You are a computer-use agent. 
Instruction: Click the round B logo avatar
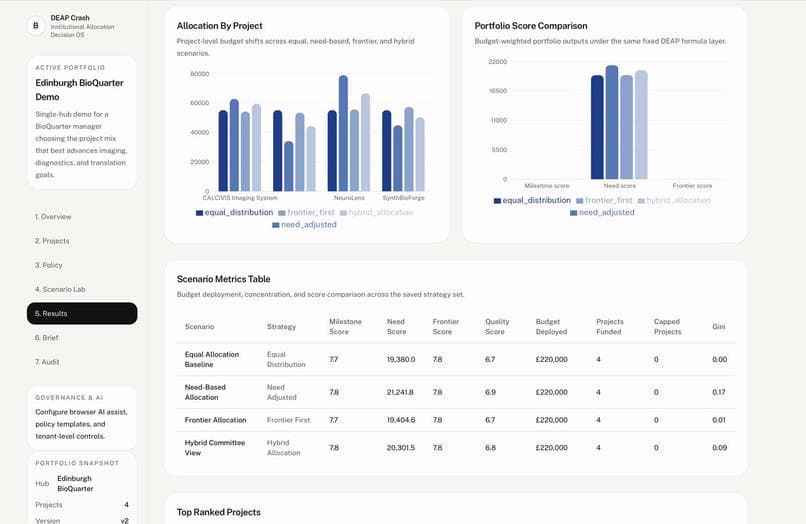35,26
